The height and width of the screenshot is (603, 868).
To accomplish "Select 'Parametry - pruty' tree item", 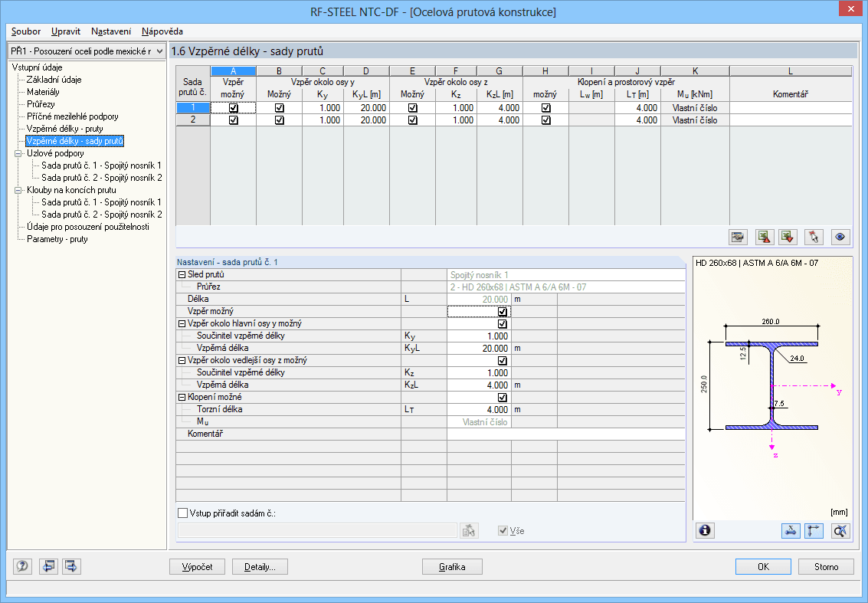I will click(x=57, y=239).
